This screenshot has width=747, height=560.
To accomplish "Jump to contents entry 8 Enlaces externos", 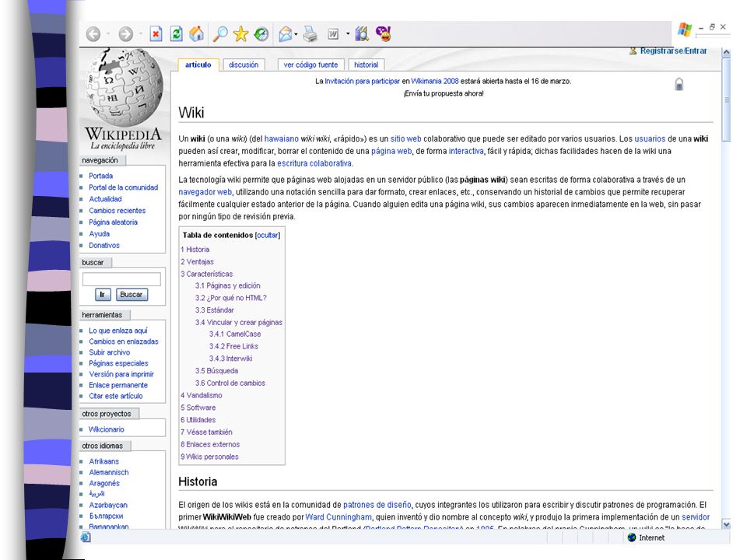I will (210, 444).
